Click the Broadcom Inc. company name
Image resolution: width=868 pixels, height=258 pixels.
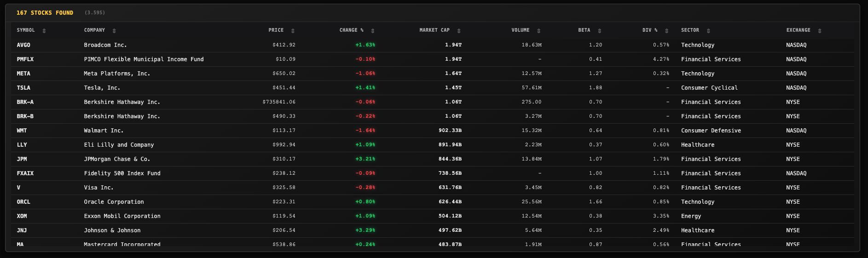click(x=105, y=45)
